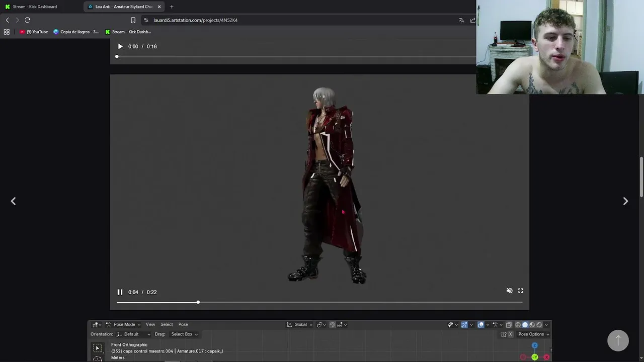Close the Lau Ardi ArtStation tab
Screen dimensions: 644x362
[159, 7]
